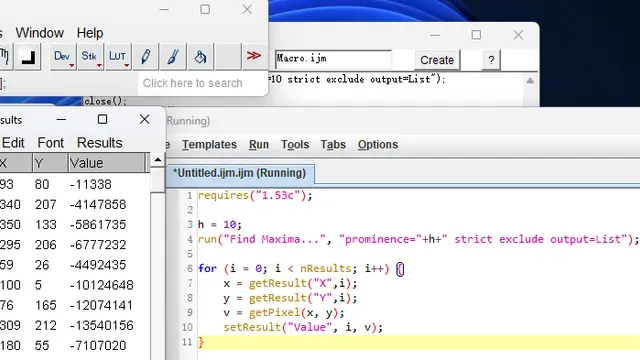The width and height of the screenshot is (640, 360).
Task: Select the result row with value -4147858
Action: 75,204
